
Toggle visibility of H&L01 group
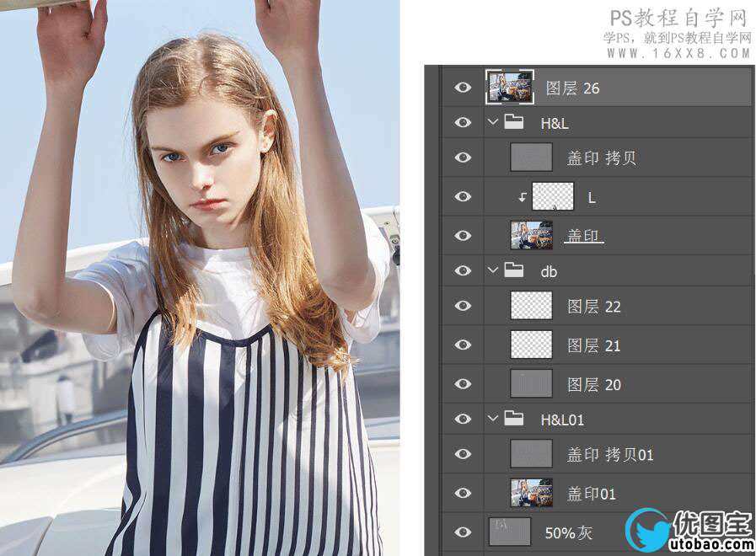[463, 419]
